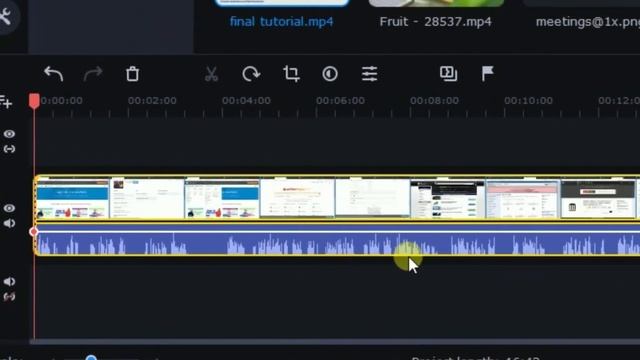
Task: Open Color adjustments half-circle icon
Action: click(x=330, y=74)
